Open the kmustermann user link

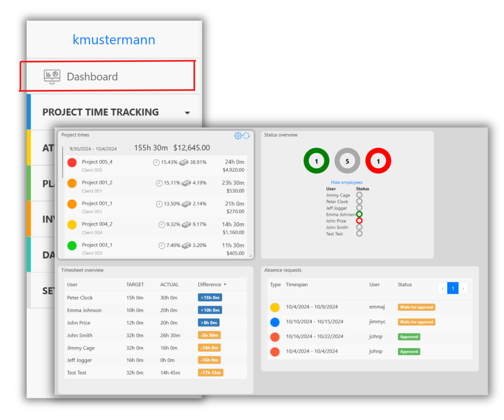coord(114,40)
